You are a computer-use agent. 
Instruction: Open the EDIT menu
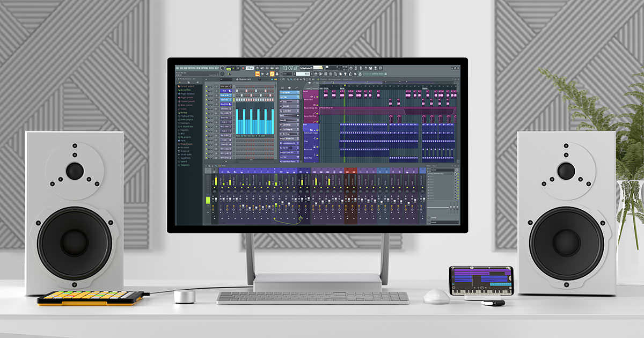coord(181,68)
